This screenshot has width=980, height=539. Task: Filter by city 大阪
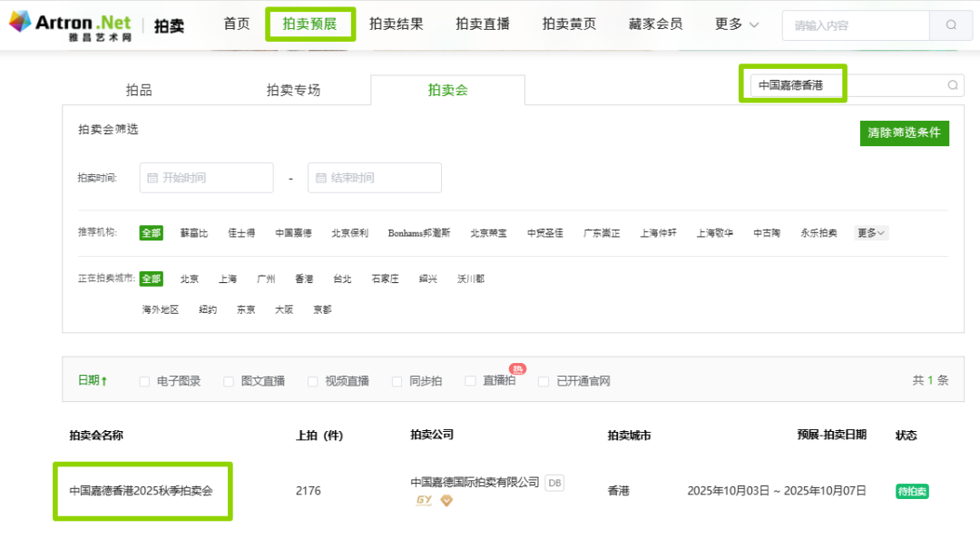tap(284, 309)
